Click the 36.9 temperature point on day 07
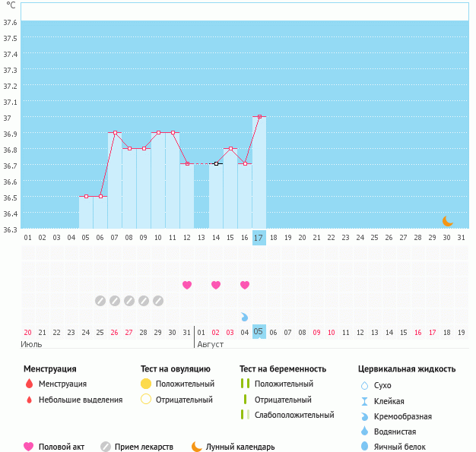The image size is (476, 452). 115,133
